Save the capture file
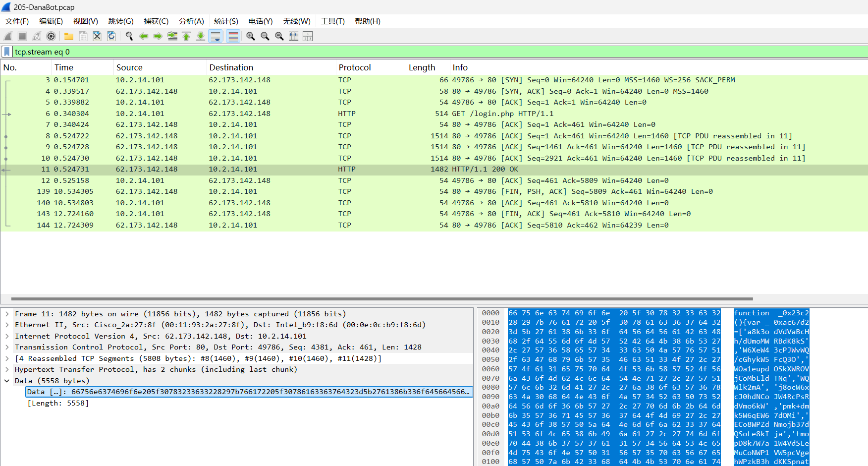Screen dimensions: 868x466 coord(83,36)
